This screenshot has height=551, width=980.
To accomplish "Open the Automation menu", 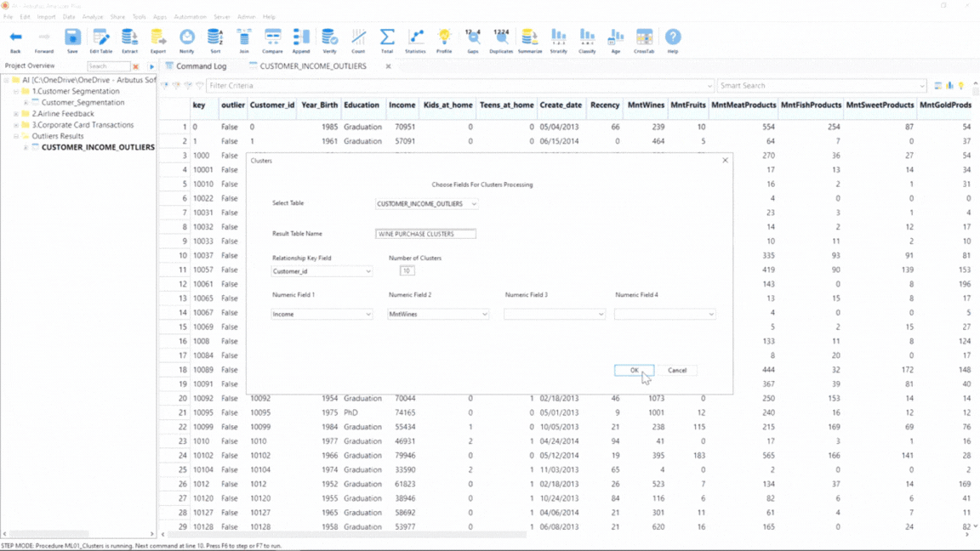I will (190, 17).
